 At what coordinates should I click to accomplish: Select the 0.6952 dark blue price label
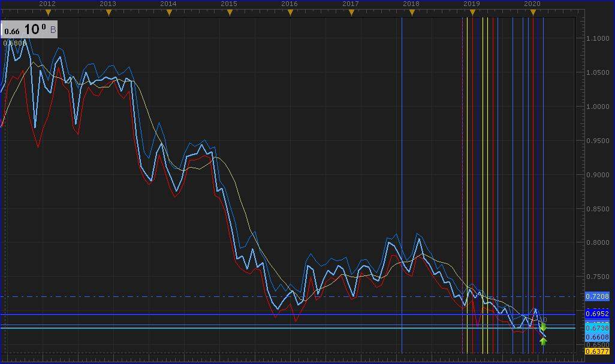(x=597, y=314)
